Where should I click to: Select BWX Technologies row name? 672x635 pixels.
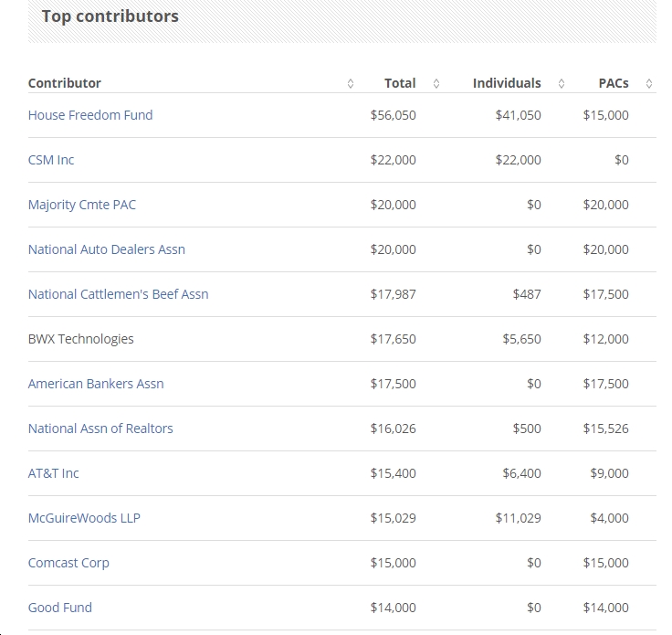[81, 339]
